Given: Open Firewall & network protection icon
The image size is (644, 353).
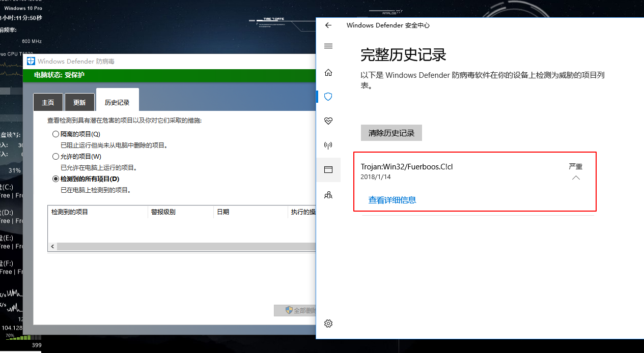Looking at the screenshot, I should [328, 145].
